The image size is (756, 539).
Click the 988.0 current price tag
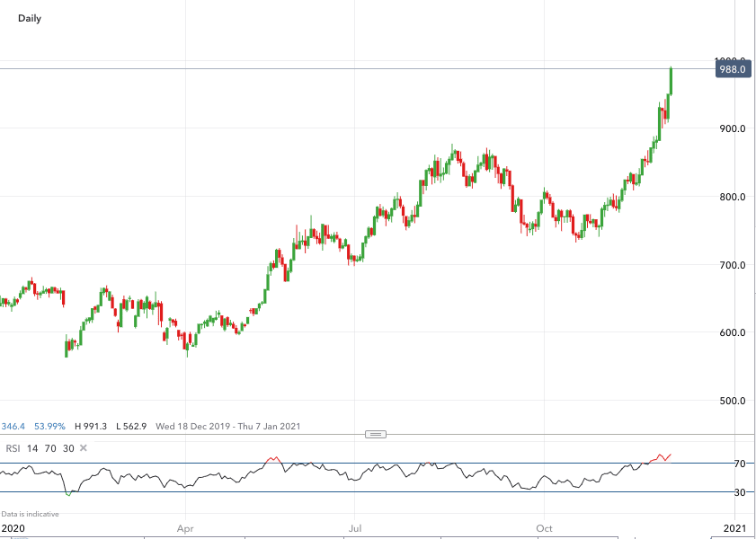734,68
